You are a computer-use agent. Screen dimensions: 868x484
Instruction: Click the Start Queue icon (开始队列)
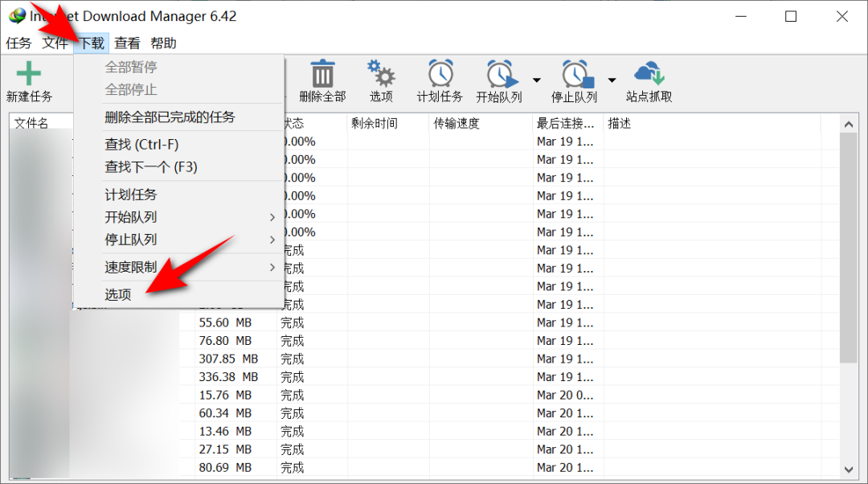pyautogui.click(x=502, y=74)
